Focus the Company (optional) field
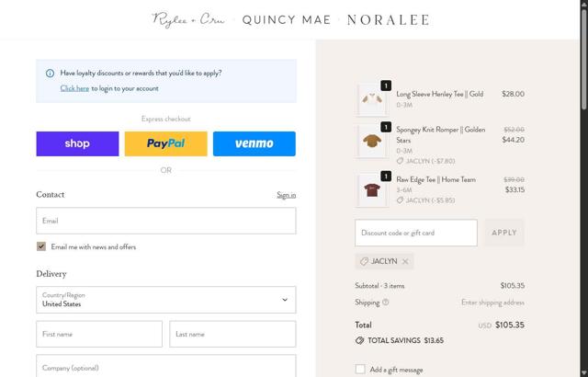This screenshot has width=588, height=377. (166, 368)
